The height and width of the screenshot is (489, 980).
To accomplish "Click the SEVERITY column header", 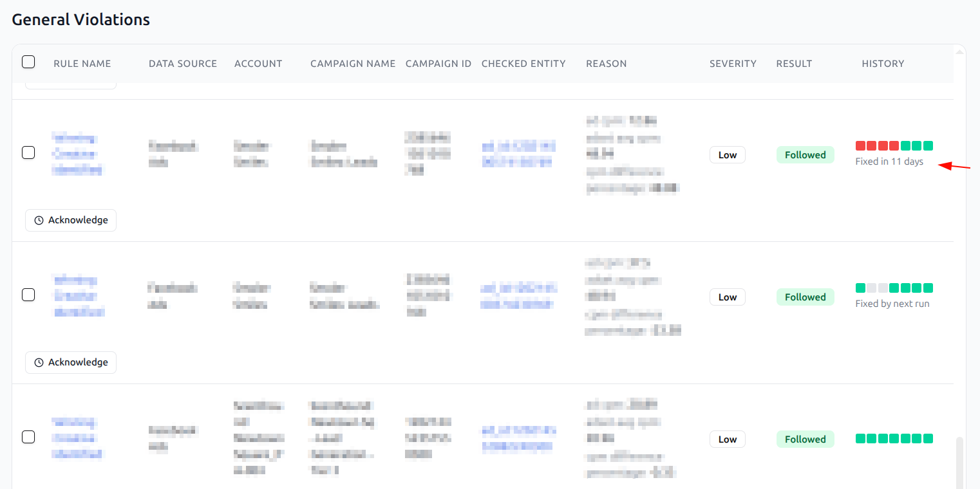I will (x=733, y=64).
